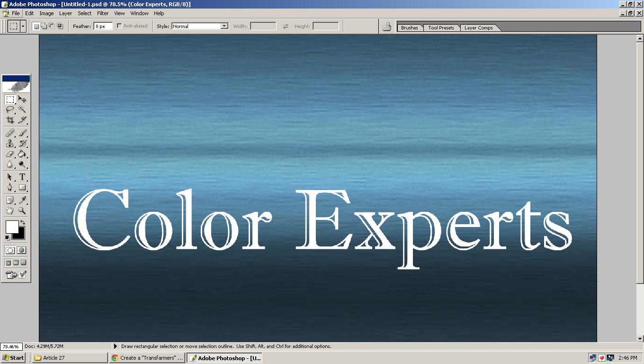Select the Move tool
The height and width of the screenshot is (364, 644).
(22, 100)
